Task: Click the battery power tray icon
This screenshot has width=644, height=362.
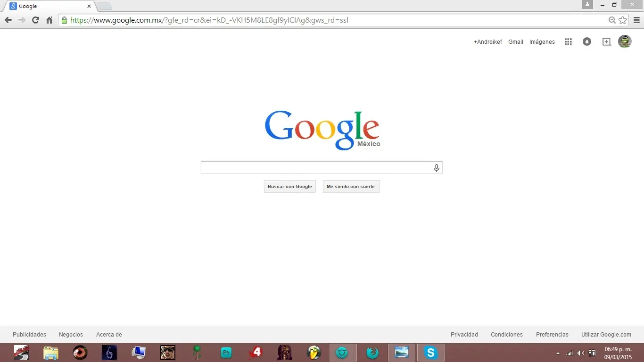Action: (x=592, y=353)
